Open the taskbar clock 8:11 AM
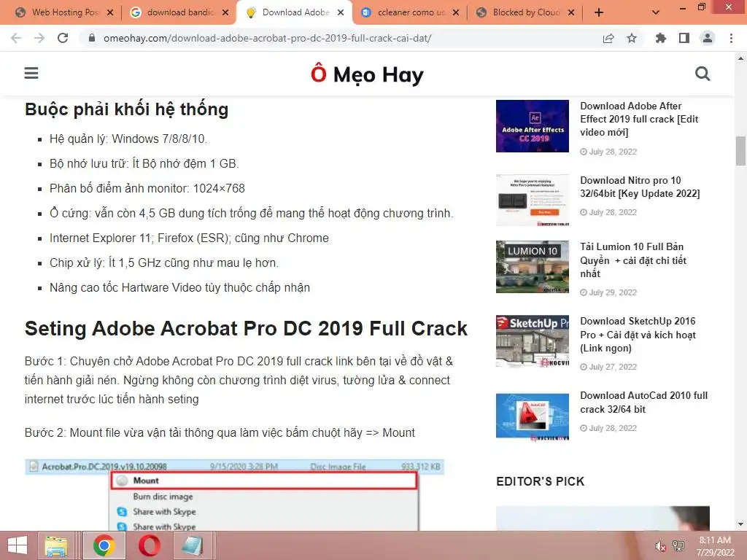The height and width of the screenshot is (560, 747). tap(715, 546)
